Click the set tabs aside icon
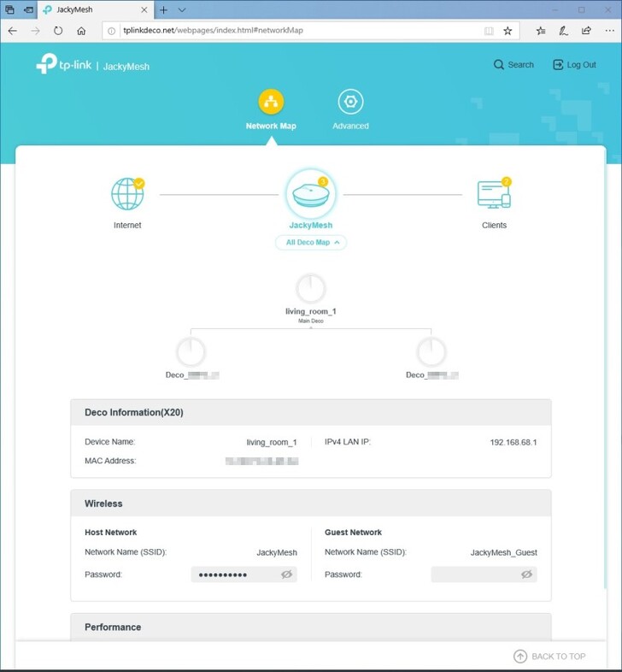Screen dimensions: 622x672 [x=28, y=9]
